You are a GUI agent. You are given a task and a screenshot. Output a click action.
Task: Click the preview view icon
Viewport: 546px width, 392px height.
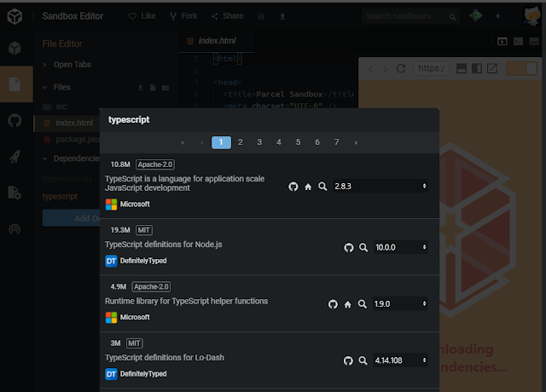tap(502, 42)
